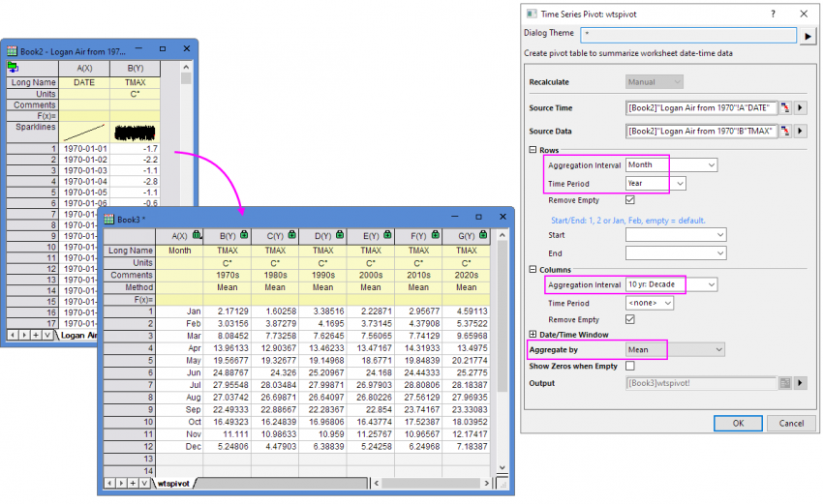Click the Dialog Theme arrow button
Image resolution: width=823 pixels, height=504 pixels.
808,37
